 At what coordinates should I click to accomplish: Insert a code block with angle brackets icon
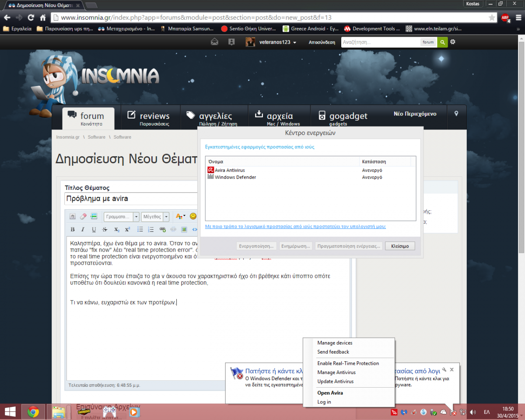click(195, 229)
